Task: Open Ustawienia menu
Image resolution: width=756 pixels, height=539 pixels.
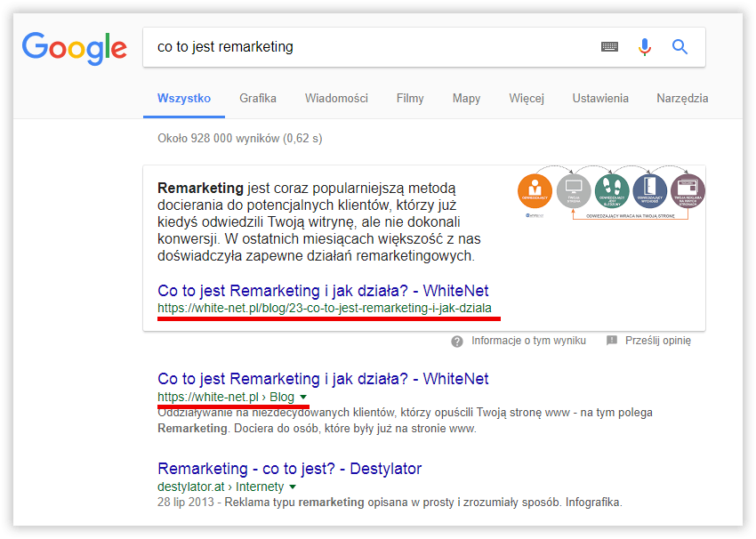Action: (600, 99)
